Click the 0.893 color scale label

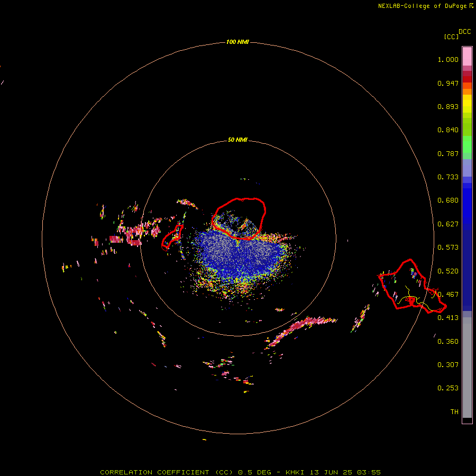448,106
